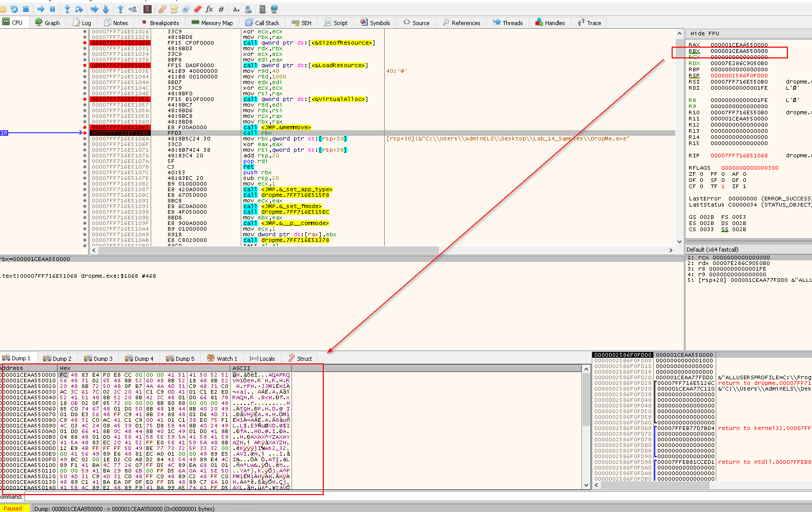The image size is (812, 512).
Task: Open the Bookmarks red icon
Action: pyautogui.click(x=197, y=9)
